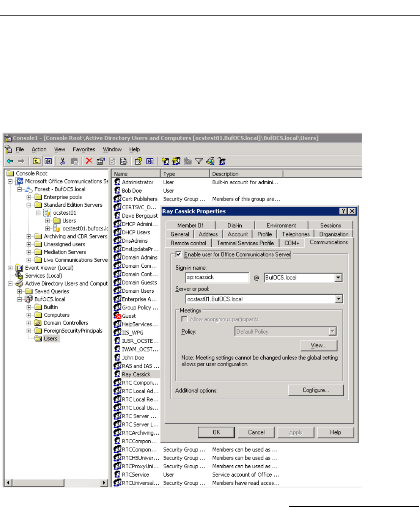Click the Administrator user icon in the list
The width and height of the screenshot is (420, 507).
tap(117, 182)
